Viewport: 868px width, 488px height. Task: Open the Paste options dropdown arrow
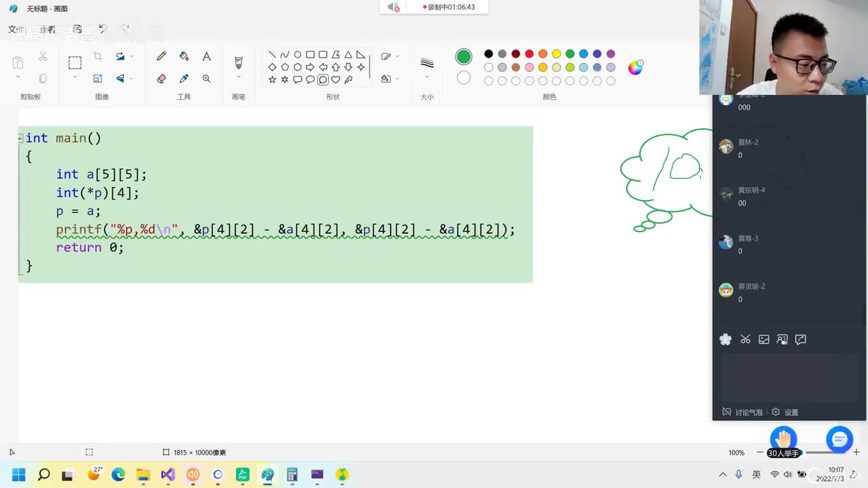(x=18, y=77)
